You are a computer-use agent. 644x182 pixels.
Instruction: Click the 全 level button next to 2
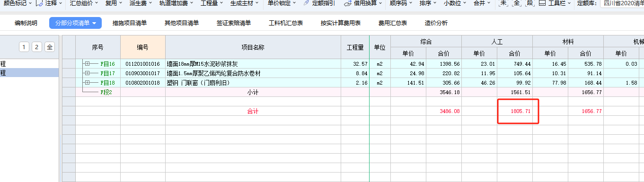[x=50, y=47]
